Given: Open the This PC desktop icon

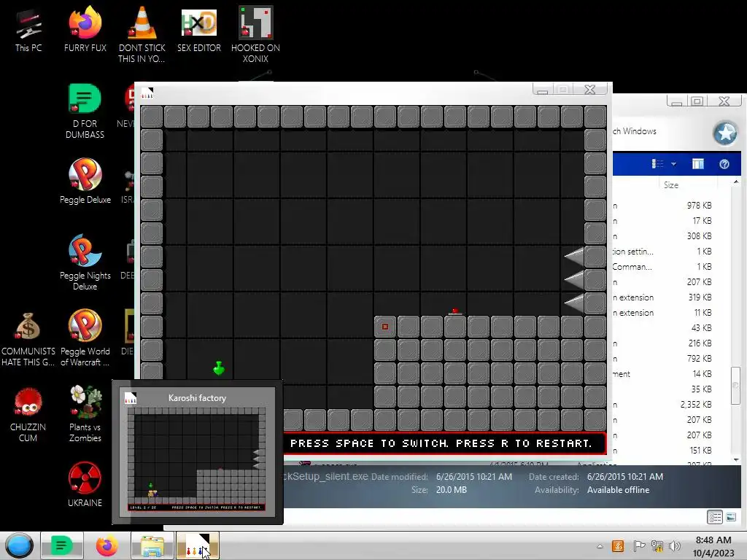Looking at the screenshot, I should point(28,31).
